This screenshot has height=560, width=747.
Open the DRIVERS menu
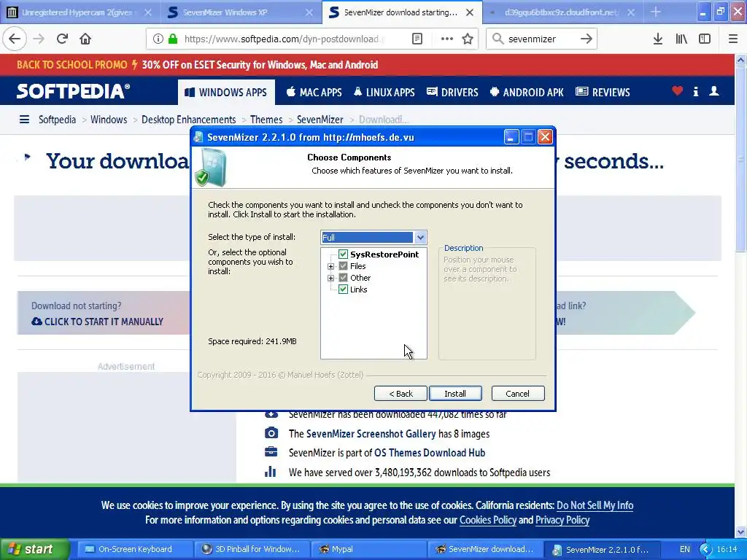click(452, 92)
